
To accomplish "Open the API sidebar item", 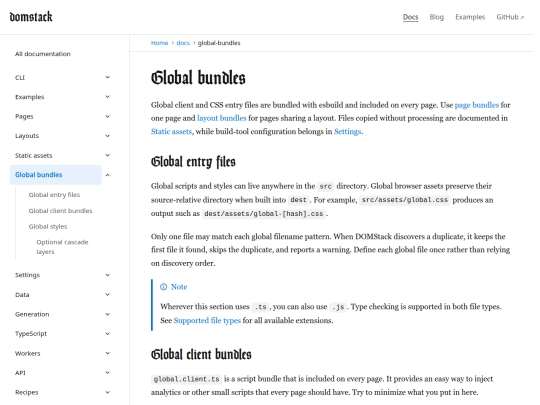I will coord(20,373).
